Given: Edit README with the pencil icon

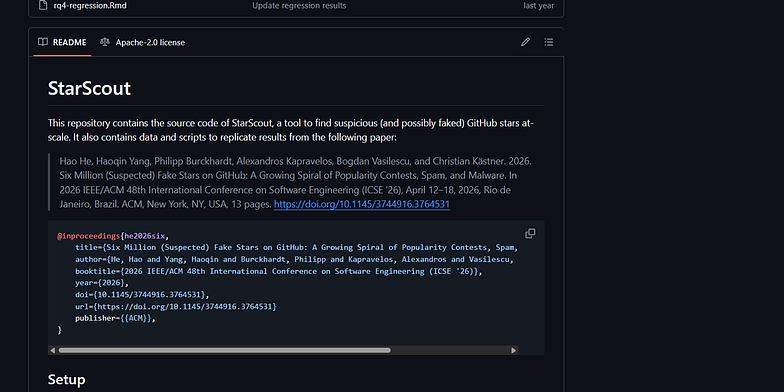Looking at the screenshot, I should tap(525, 42).
